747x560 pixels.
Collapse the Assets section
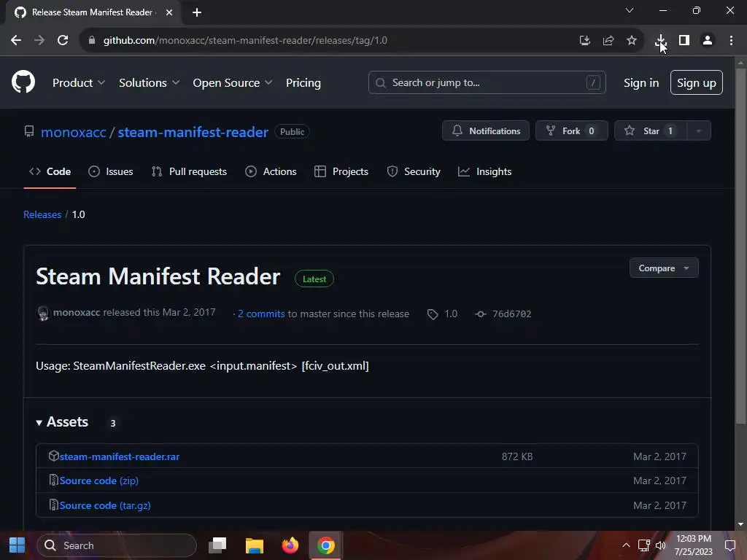(63, 422)
